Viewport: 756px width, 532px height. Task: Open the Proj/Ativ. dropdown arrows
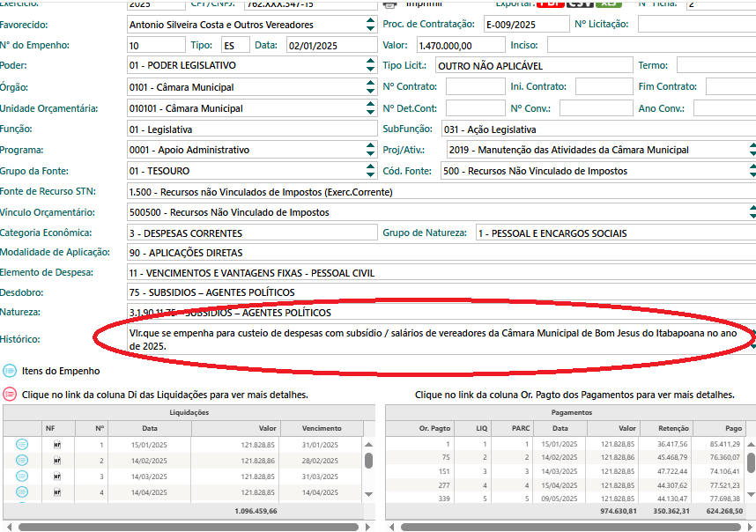(752, 150)
